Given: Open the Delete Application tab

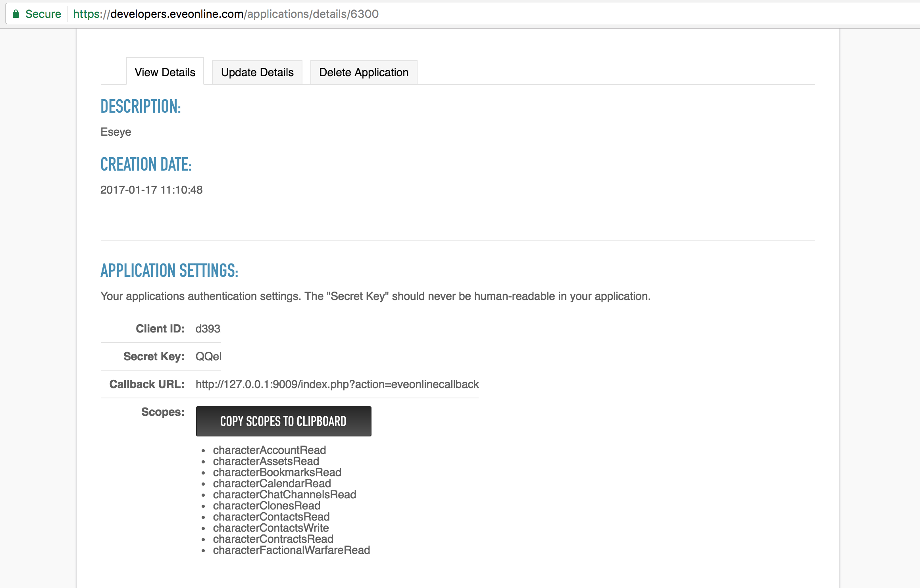Looking at the screenshot, I should pyautogui.click(x=364, y=72).
